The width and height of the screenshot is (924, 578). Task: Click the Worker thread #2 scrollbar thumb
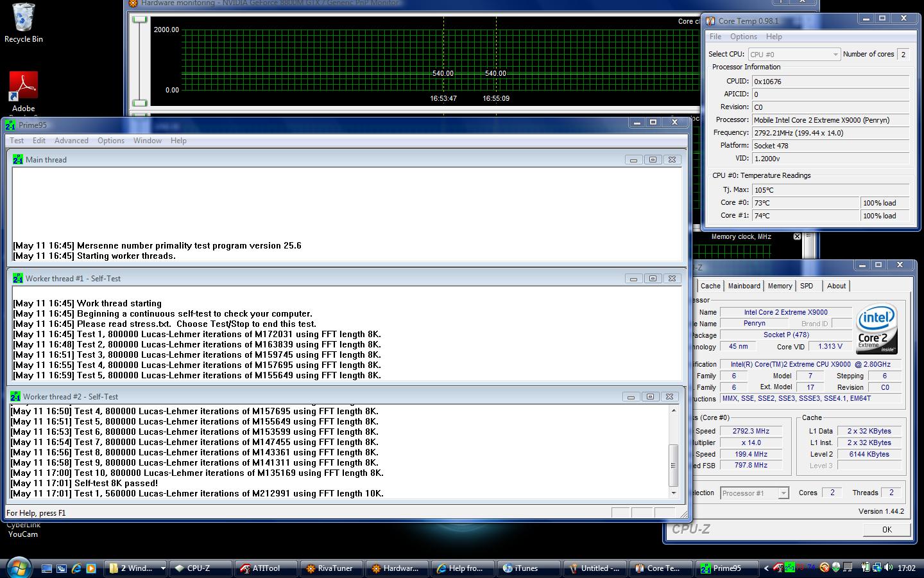pyautogui.click(x=674, y=466)
